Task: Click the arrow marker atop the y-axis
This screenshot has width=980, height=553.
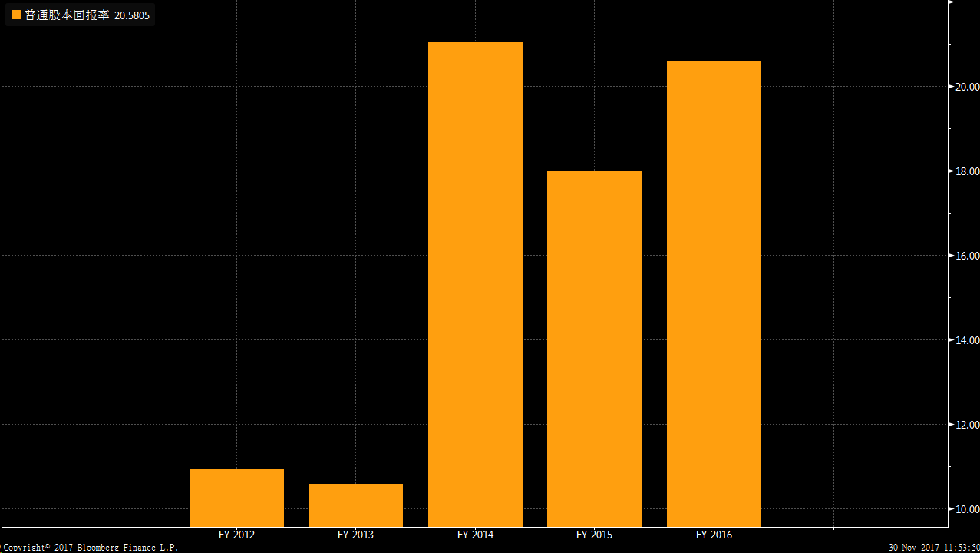Action: (x=951, y=3)
